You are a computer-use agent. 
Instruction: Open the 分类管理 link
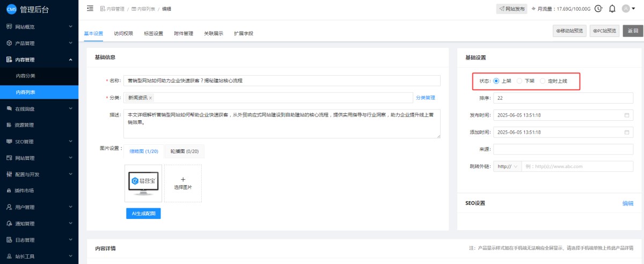click(425, 98)
